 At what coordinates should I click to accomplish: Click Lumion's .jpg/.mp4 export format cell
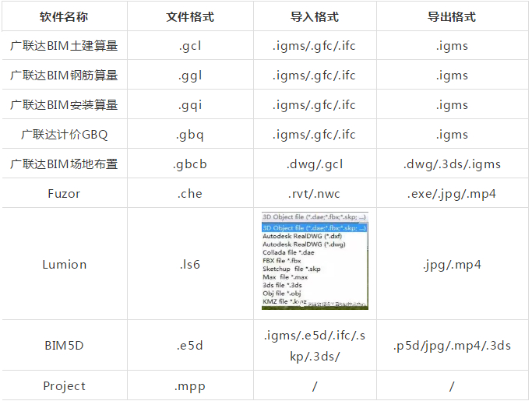point(452,265)
